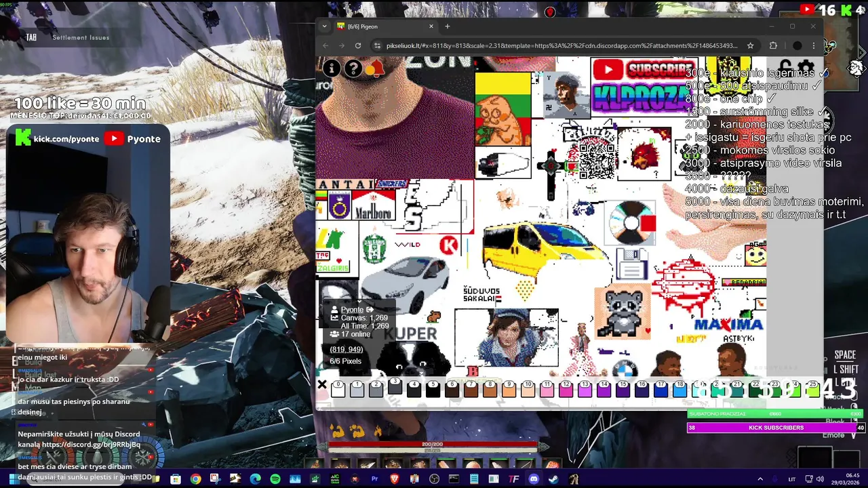Open Windows Start button
The height and width of the screenshot is (488, 868).
[13, 479]
